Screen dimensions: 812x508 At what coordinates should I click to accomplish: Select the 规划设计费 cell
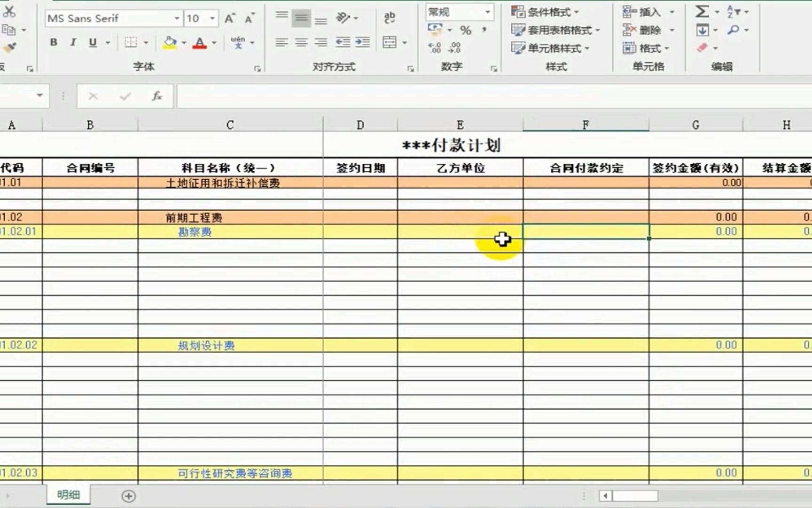[230, 345]
